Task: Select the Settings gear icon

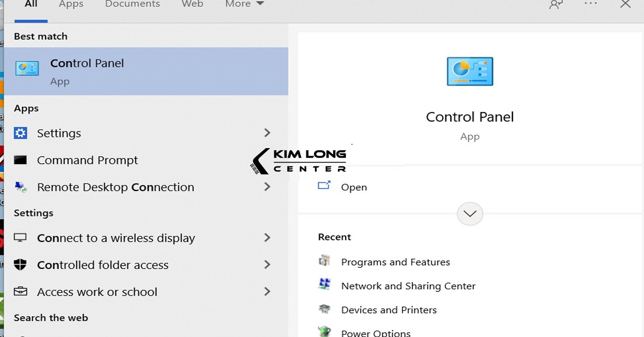Action: 20,133
